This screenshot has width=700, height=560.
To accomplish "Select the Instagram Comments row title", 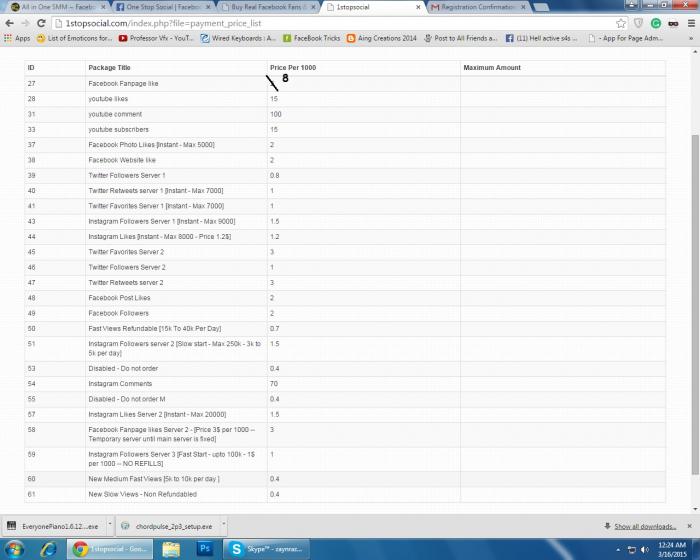I will 120,384.
